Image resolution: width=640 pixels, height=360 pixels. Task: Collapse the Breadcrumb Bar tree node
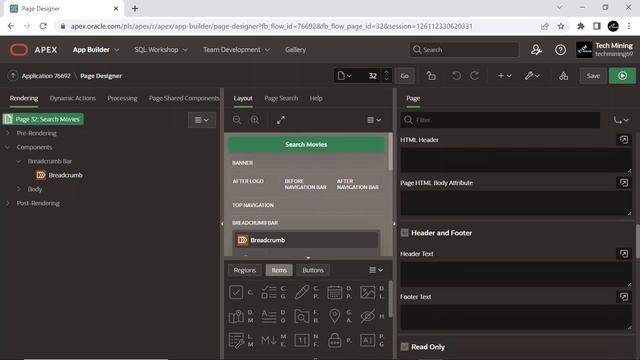19,161
